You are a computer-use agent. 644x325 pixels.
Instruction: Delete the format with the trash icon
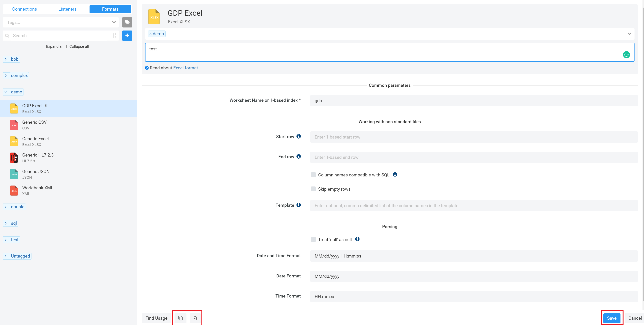pyautogui.click(x=195, y=318)
